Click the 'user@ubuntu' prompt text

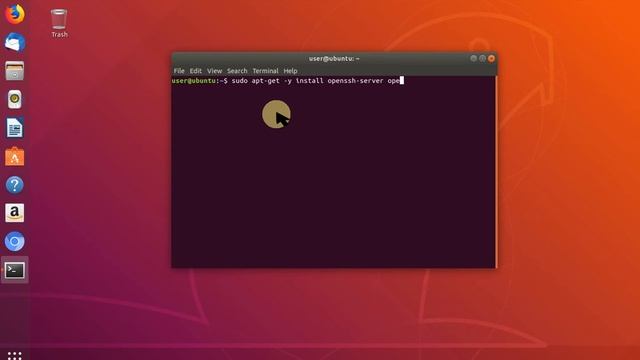(193, 81)
